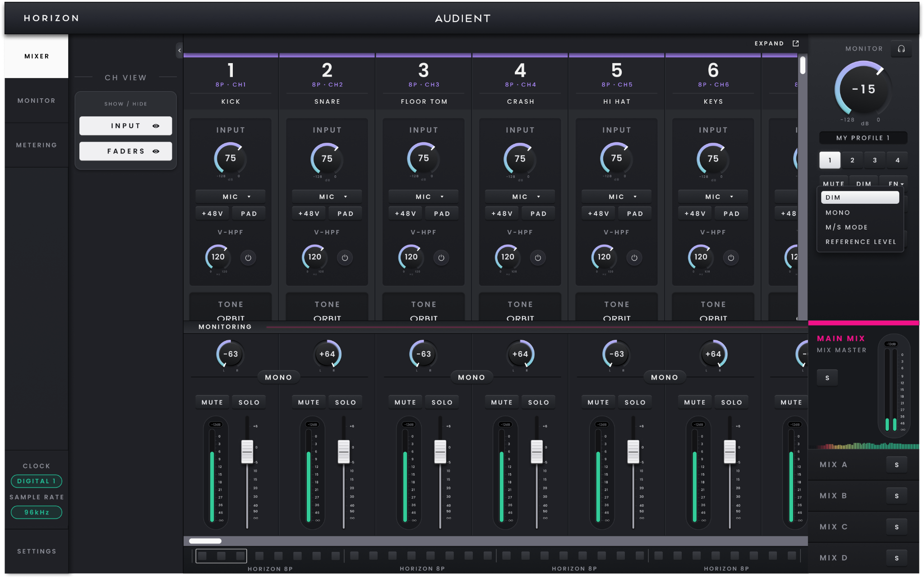Open the EXPAND pop-out icon
The image size is (924, 578).
pyautogui.click(x=795, y=43)
